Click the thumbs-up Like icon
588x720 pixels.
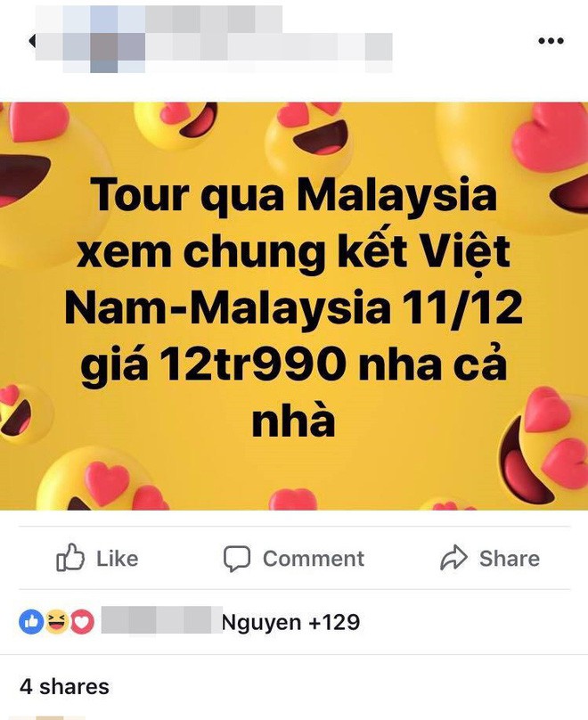[69, 558]
